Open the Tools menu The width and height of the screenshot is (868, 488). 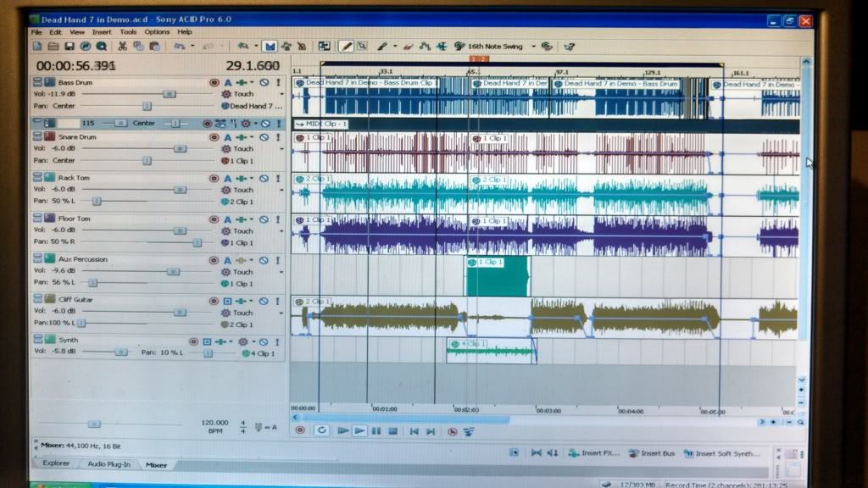pos(128,32)
